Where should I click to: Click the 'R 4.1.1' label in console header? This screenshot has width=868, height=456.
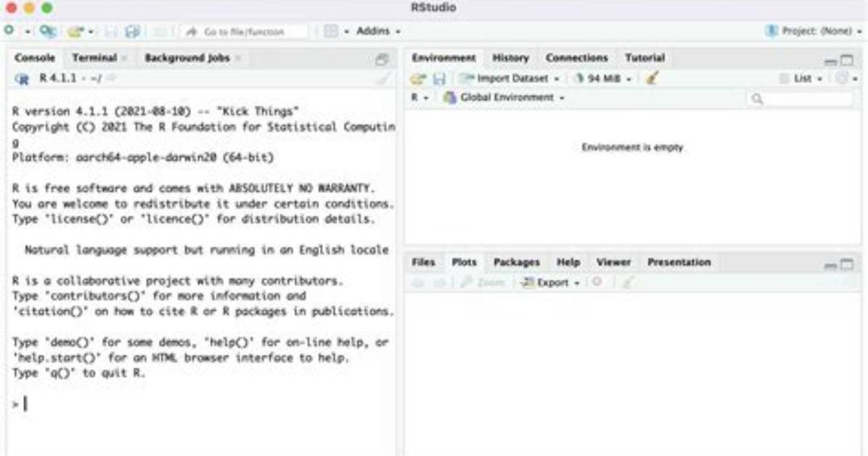pos(57,78)
